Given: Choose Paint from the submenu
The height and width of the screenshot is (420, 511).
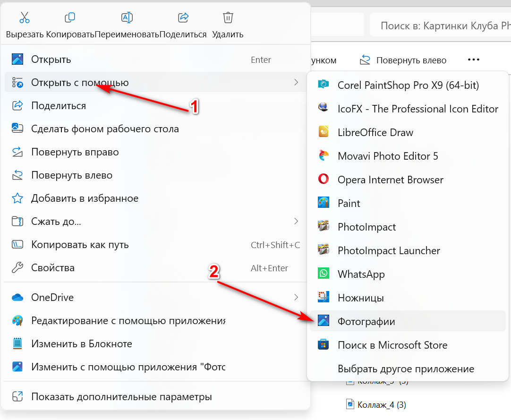Looking at the screenshot, I should click(x=408, y=203).
